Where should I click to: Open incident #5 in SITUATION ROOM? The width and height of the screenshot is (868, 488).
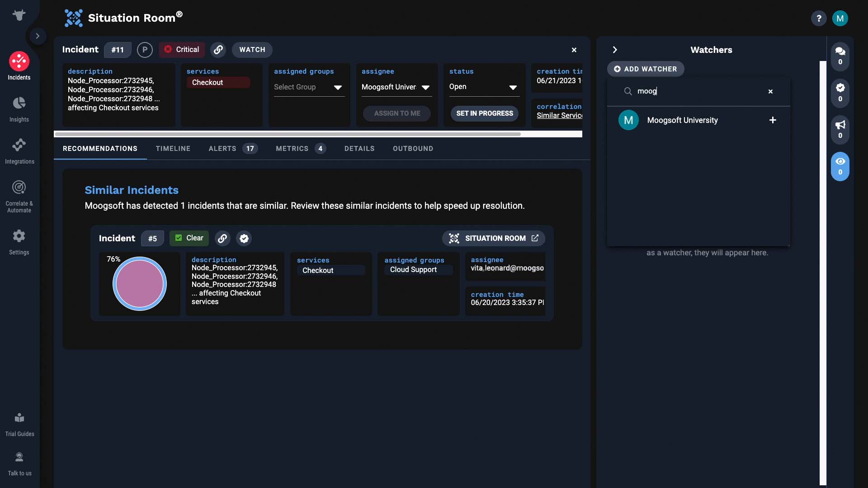click(494, 239)
